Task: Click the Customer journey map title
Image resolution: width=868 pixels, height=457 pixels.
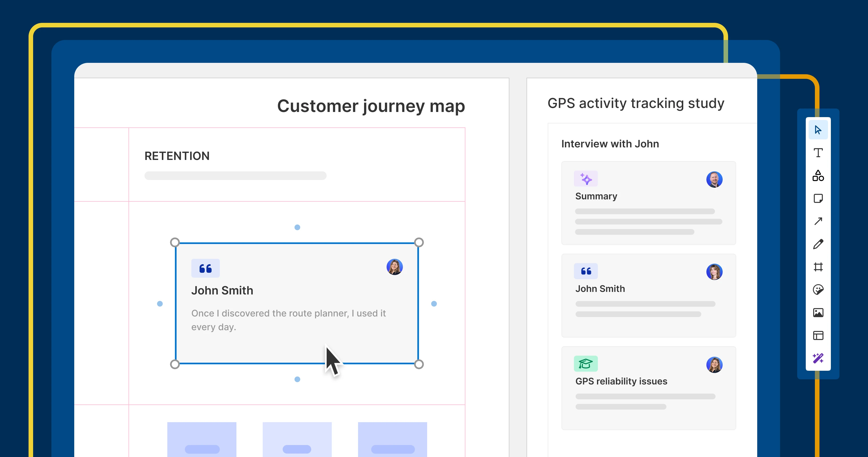Action: pos(371,106)
